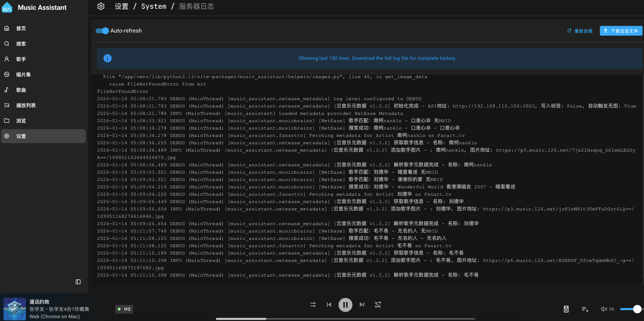Open the player selection speaker icon
644x321 pixels.
coord(566,309)
